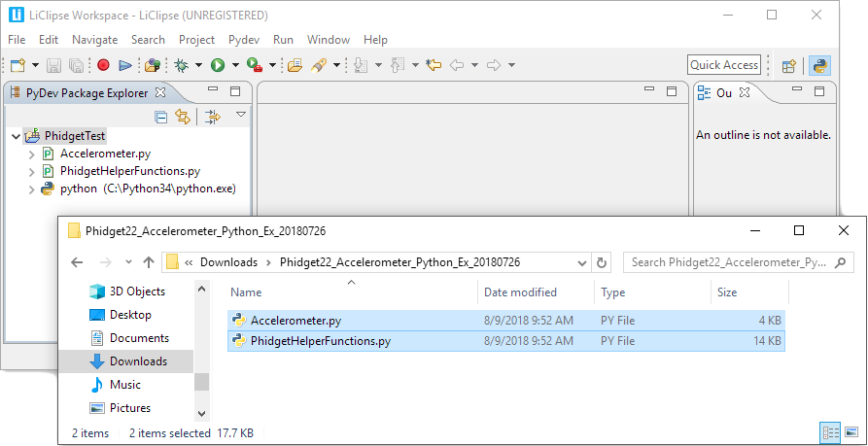Minimize the Outline panel
The height and width of the screenshot is (446, 868).
pos(797,89)
